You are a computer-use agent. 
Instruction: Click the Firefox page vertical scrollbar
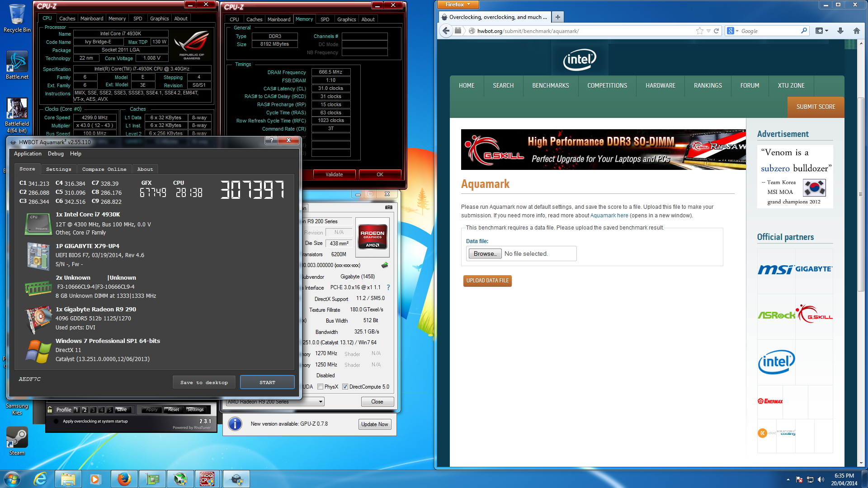tap(860, 253)
